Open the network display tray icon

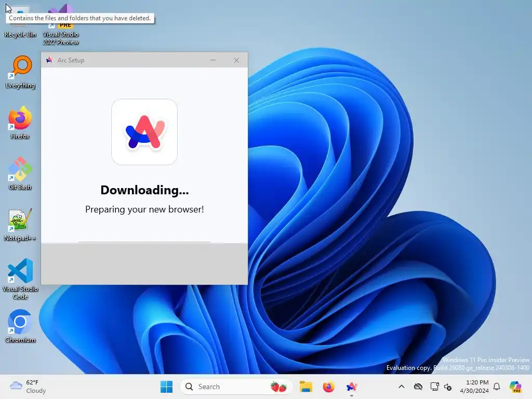434,387
